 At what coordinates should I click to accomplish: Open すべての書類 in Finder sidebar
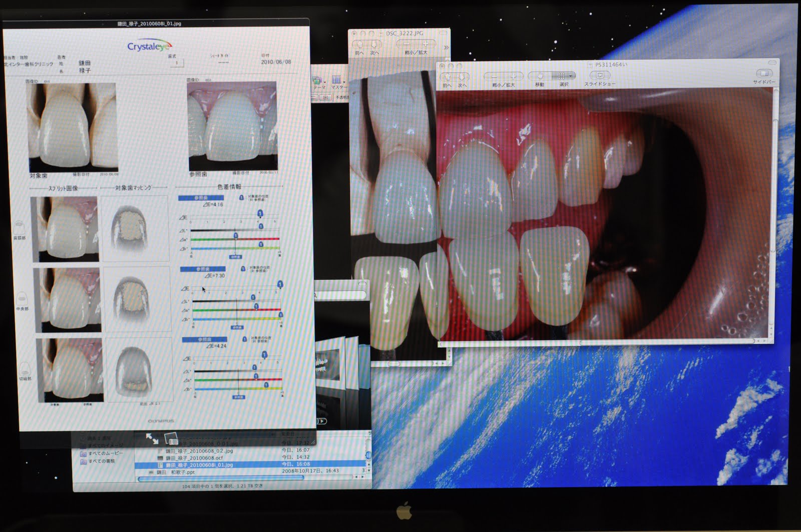(102, 461)
